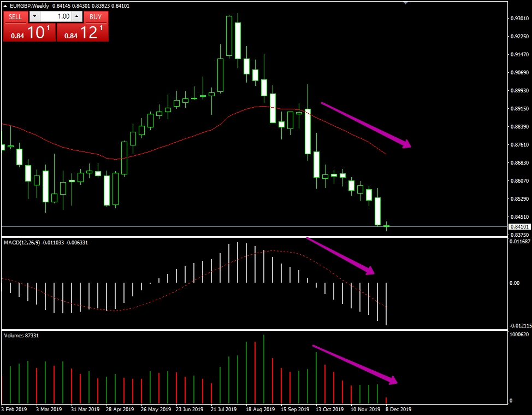Image resolution: width=532 pixels, height=415 pixels.
Task: Click the SELL button
Action: click(15, 16)
